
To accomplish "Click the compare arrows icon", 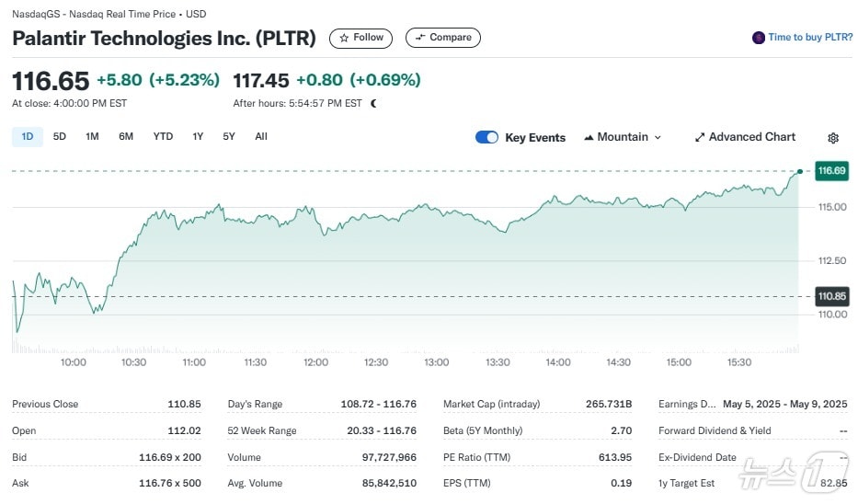I will click(420, 38).
